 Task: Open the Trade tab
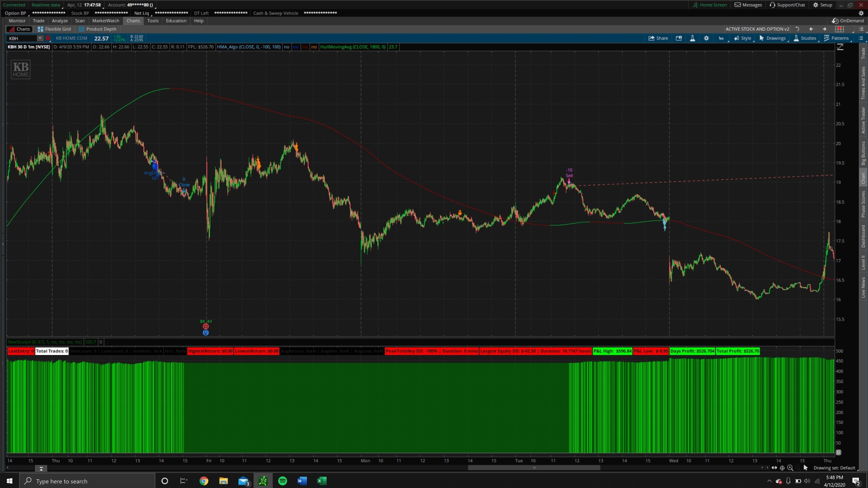pyautogui.click(x=39, y=21)
